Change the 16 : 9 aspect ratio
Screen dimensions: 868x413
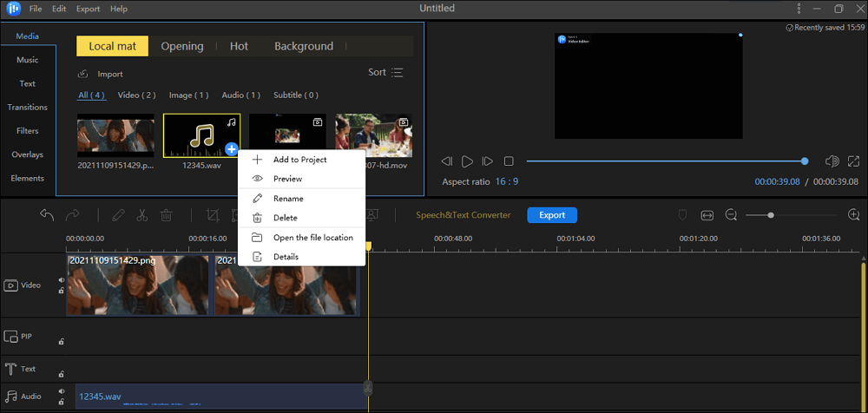(508, 182)
